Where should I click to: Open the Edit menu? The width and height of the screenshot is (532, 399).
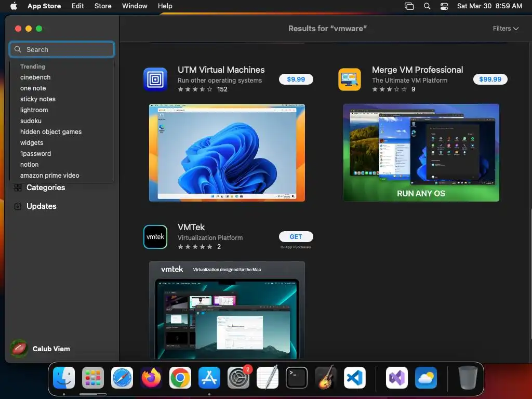[x=78, y=6]
